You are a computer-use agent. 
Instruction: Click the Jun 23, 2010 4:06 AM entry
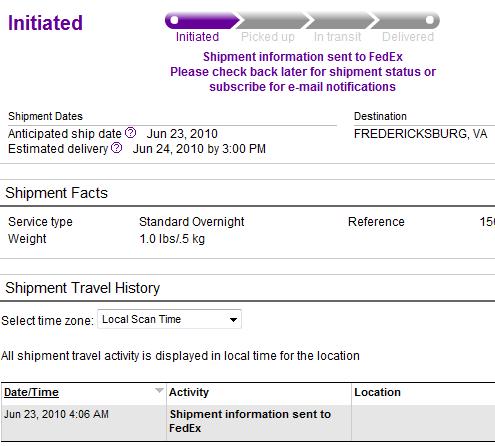[x=56, y=414]
